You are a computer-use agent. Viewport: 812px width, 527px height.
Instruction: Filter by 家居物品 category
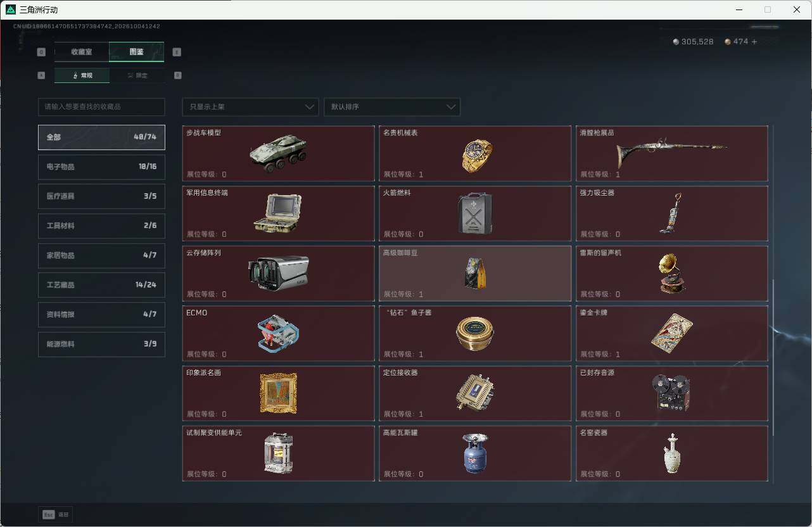pos(101,255)
